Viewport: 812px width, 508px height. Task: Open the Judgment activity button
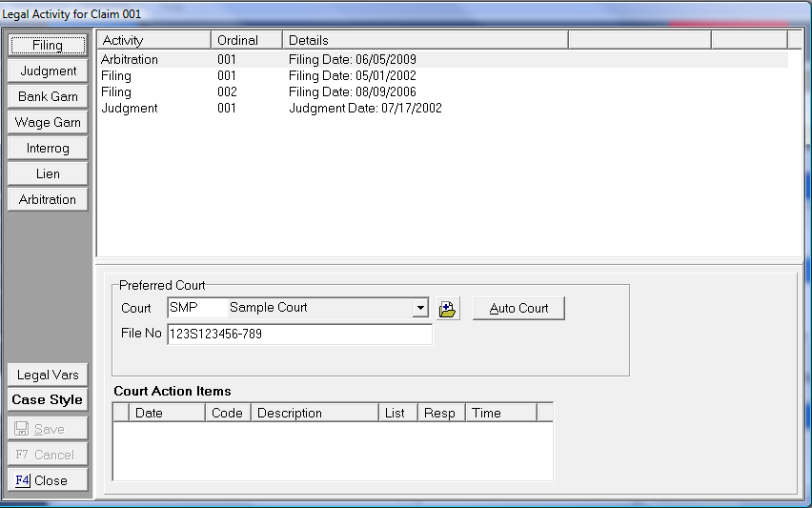coord(48,71)
